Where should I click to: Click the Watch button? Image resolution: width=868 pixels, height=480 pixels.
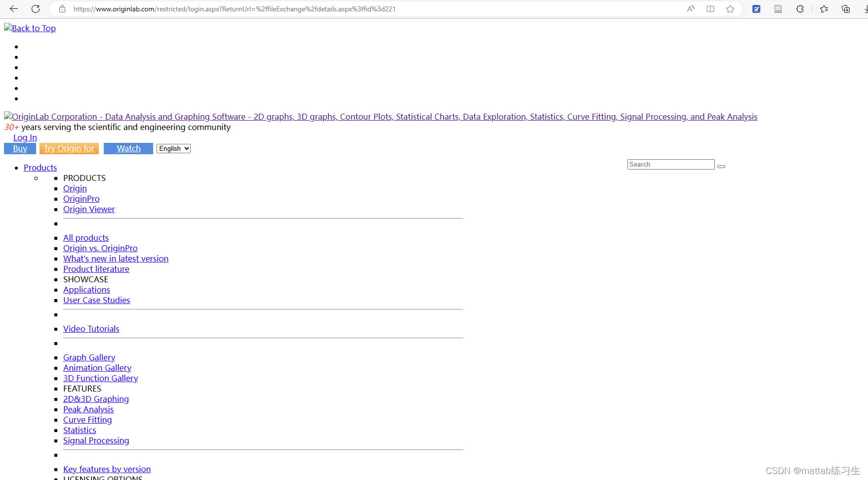tap(128, 148)
